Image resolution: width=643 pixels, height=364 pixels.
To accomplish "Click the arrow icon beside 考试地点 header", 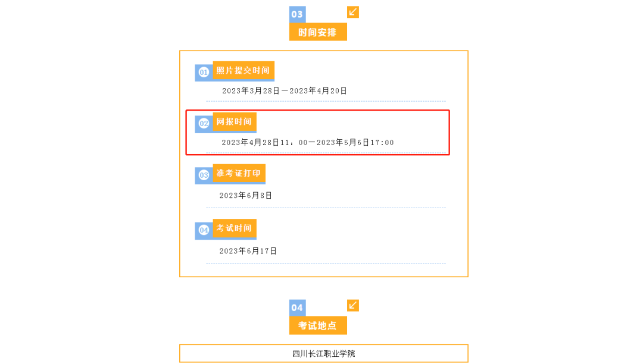I will 353,305.
